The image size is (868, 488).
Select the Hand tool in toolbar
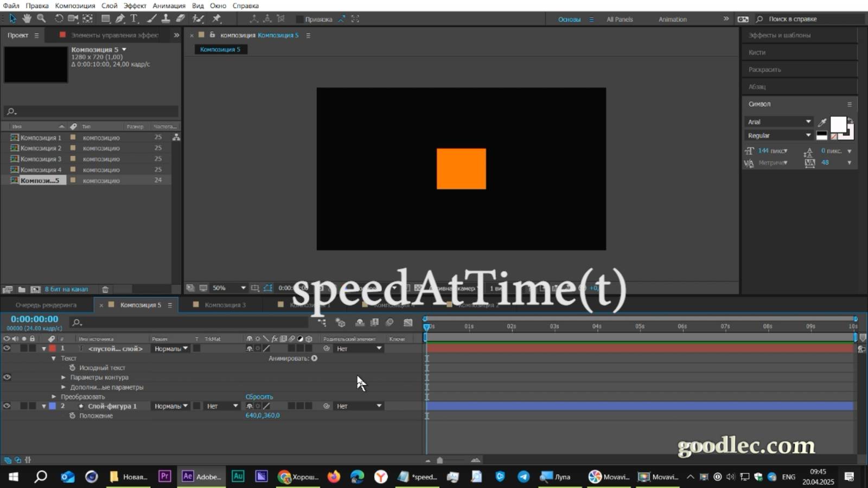tap(26, 18)
